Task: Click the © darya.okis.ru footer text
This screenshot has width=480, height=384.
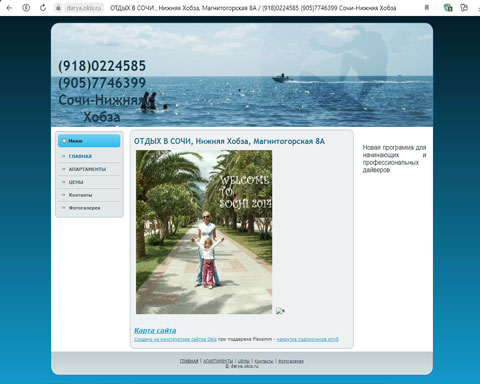Action: [x=242, y=366]
